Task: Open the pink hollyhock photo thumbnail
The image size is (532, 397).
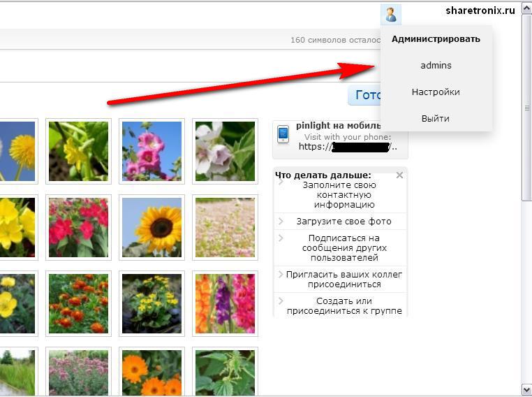Action: tap(152, 151)
